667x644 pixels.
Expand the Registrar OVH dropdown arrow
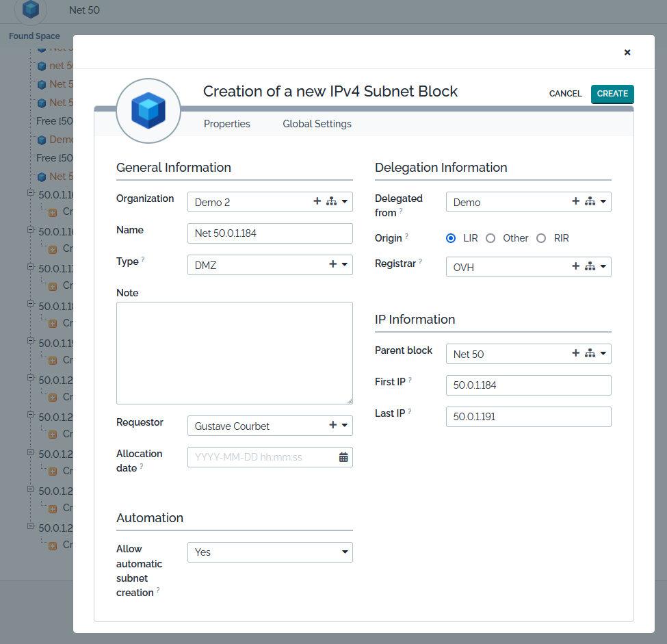coord(603,267)
